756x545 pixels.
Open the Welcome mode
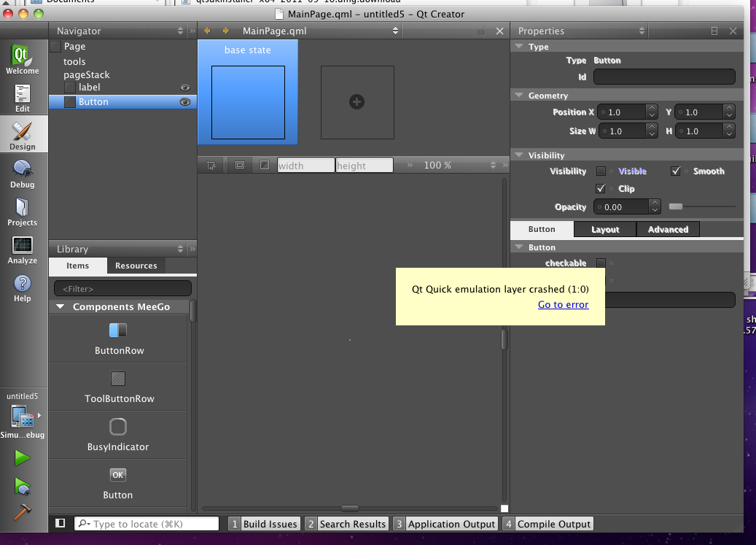[x=22, y=60]
